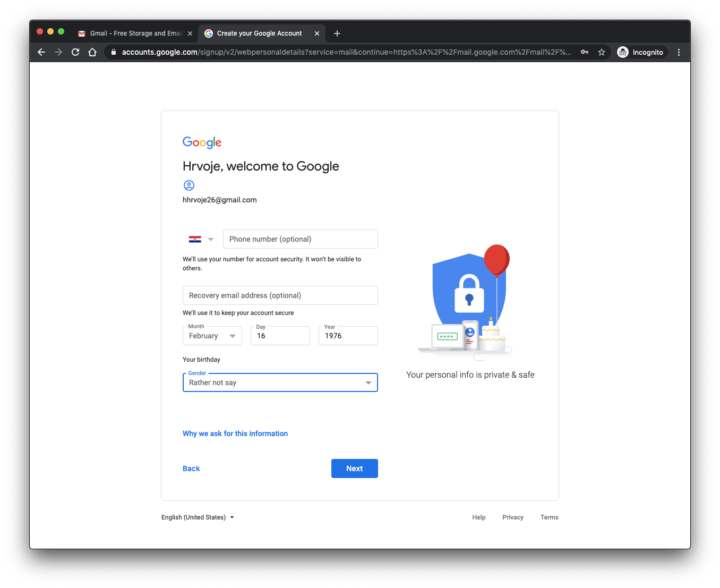Open Why we ask for this information
This screenshot has width=720, height=588.
pos(235,433)
